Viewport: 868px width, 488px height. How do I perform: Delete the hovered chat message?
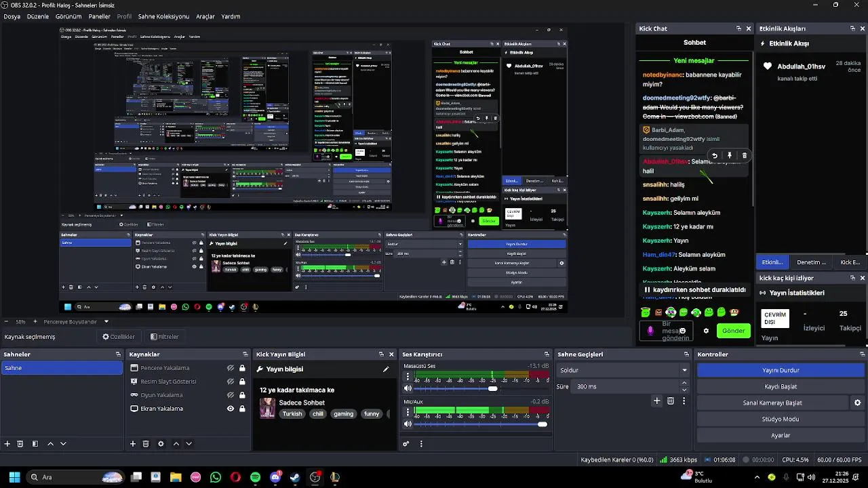click(x=745, y=155)
